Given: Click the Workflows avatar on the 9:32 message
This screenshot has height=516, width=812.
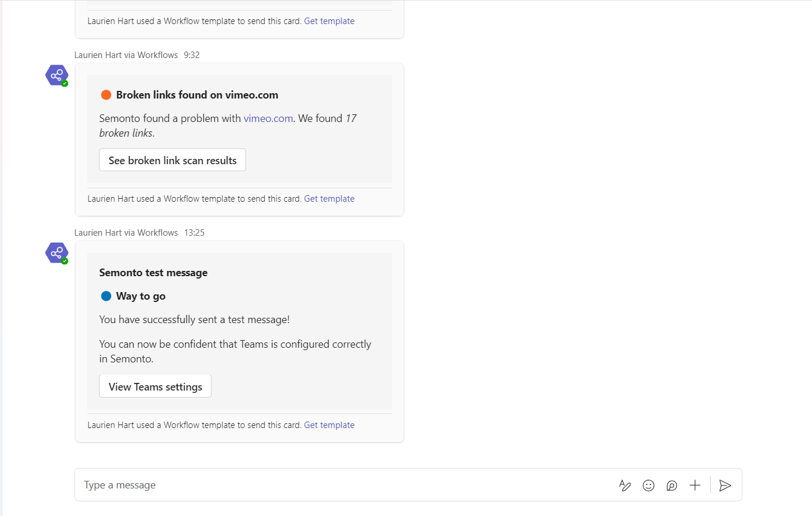Looking at the screenshot, I should pos(57,76).
